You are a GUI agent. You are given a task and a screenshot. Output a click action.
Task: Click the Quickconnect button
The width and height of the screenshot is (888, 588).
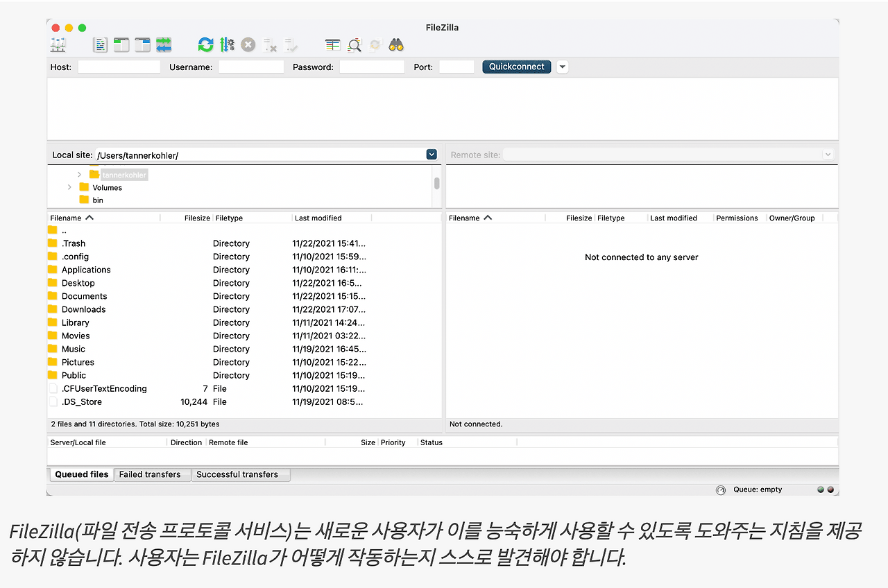coord(517,67)
